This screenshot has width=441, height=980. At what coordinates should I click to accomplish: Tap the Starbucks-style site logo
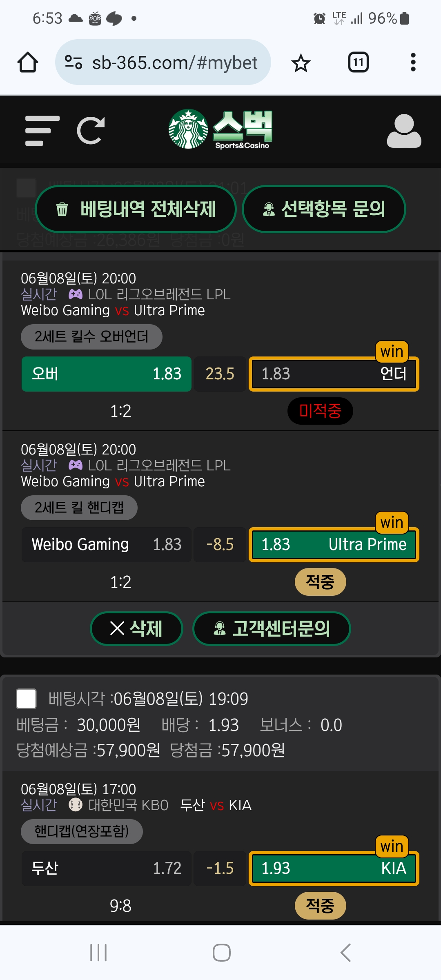coord(221,129)
